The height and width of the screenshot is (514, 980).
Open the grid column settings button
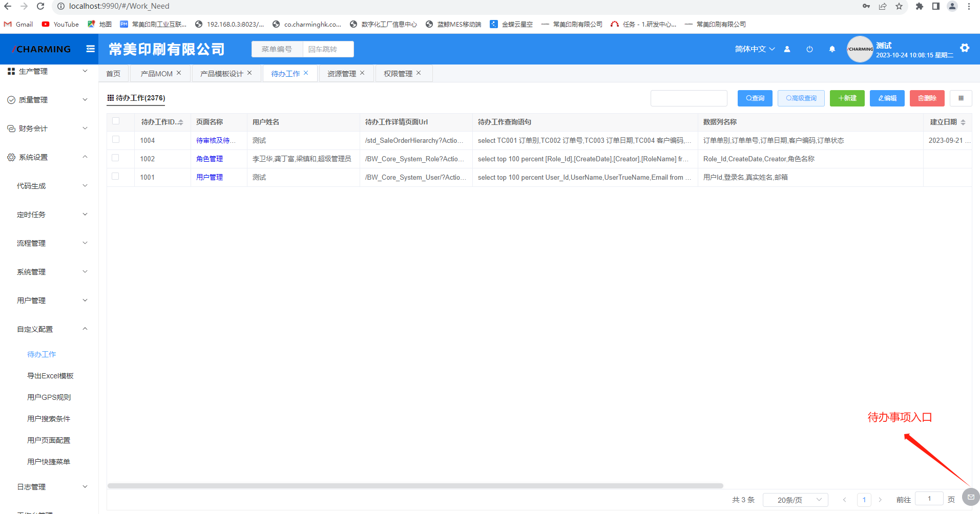point(961,98)
